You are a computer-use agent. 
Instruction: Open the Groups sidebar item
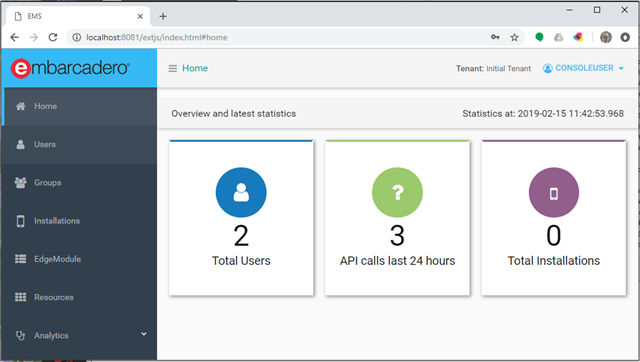(79, 182)
